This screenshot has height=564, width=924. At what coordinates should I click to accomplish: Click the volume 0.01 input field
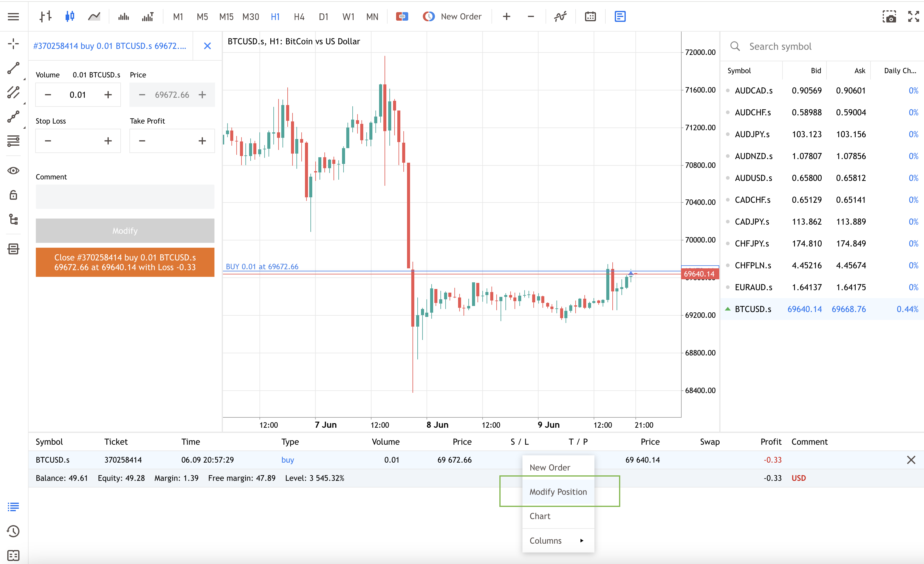(x=78, y=95)
